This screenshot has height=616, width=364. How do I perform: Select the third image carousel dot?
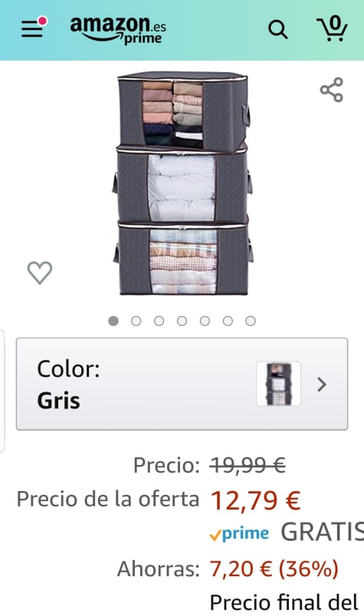[x=159, y=321]
